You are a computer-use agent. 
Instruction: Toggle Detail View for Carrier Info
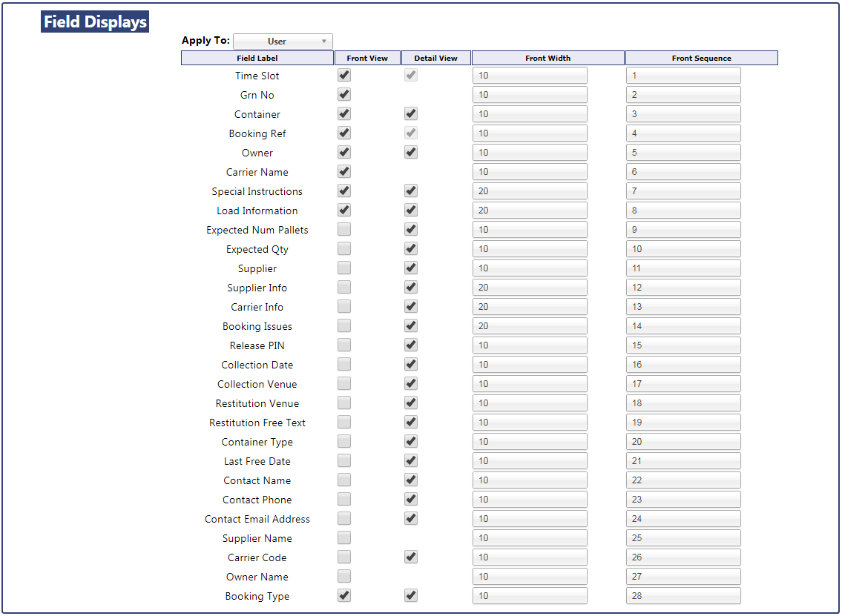pyautogui.click(x=411, y=306)
